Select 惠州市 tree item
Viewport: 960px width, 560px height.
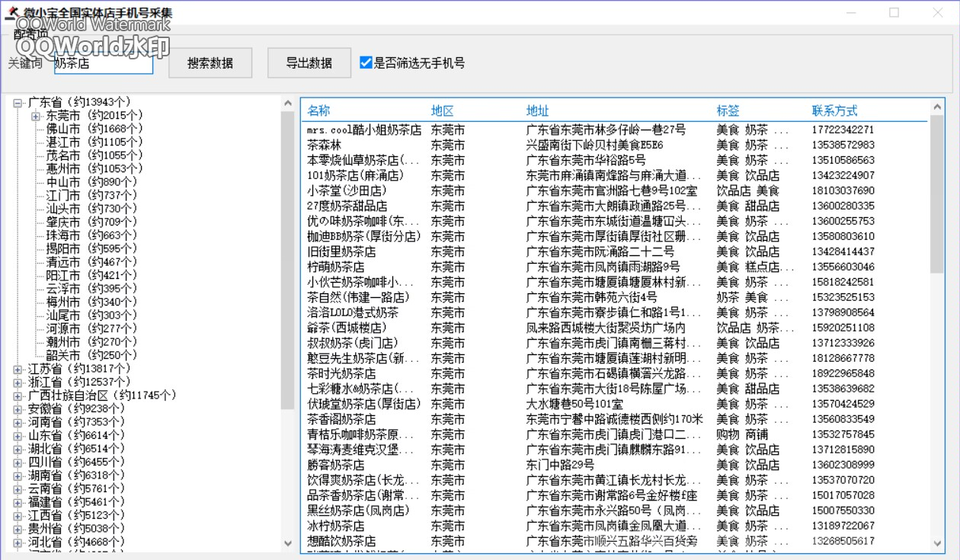(94, 168)
